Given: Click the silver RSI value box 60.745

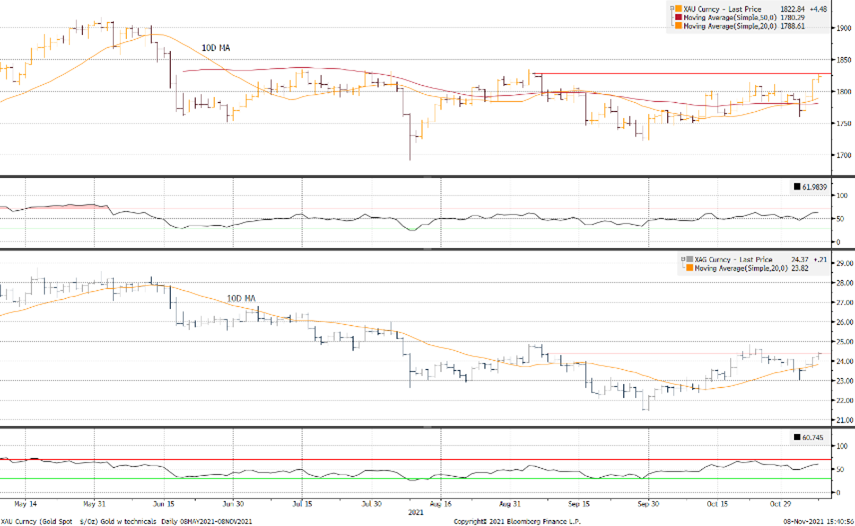Looking at the screenshot, I should (x=812, y=437).
